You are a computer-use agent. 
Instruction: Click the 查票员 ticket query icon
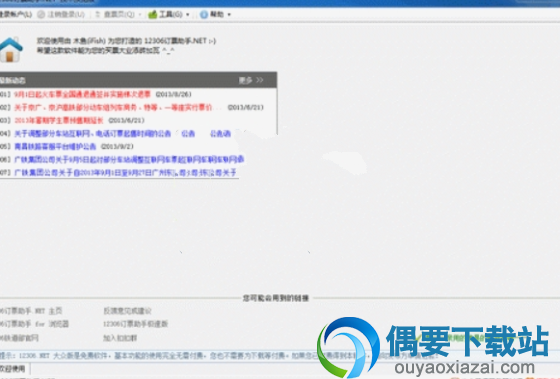click(x=98, y=15)
